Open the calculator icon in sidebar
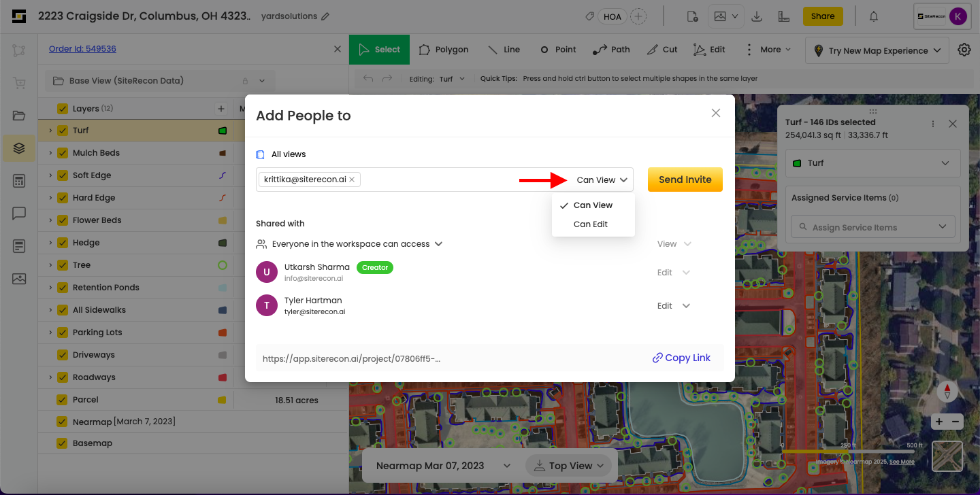 click(x=19, y=181)
